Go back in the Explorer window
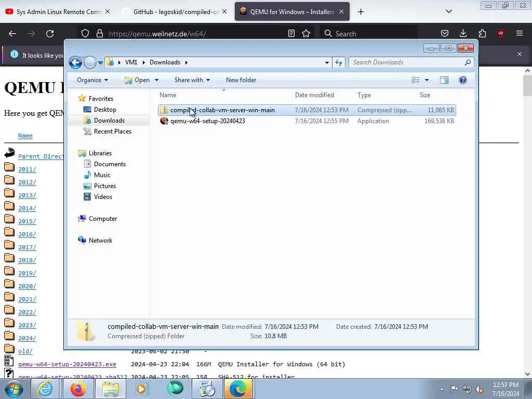This screenshot has height=399, width=532. 75,62
